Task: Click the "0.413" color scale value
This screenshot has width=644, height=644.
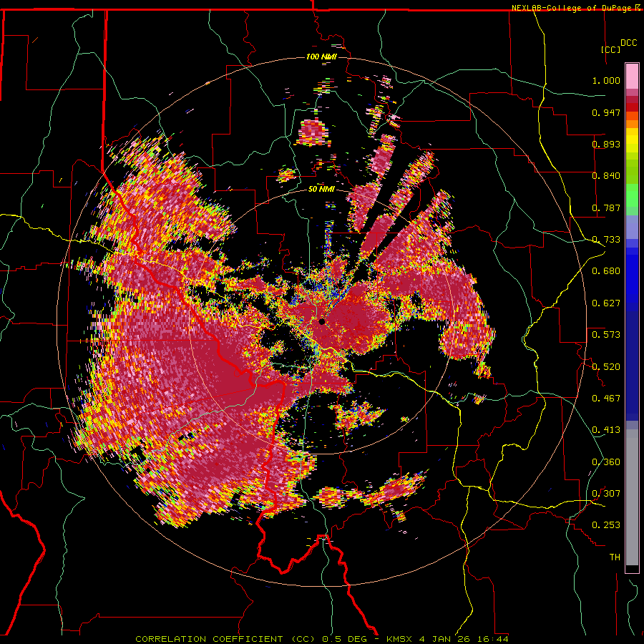Action: coord(606,430)
